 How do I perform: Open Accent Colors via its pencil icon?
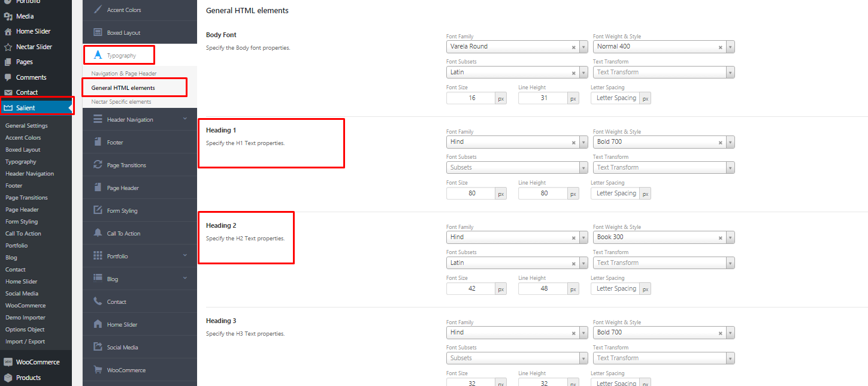pyautogui.click(x=97, y=9)
